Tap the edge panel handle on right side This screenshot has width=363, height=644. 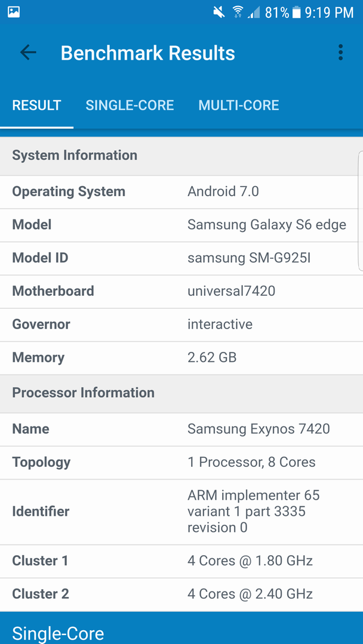[x=361, y=211]
